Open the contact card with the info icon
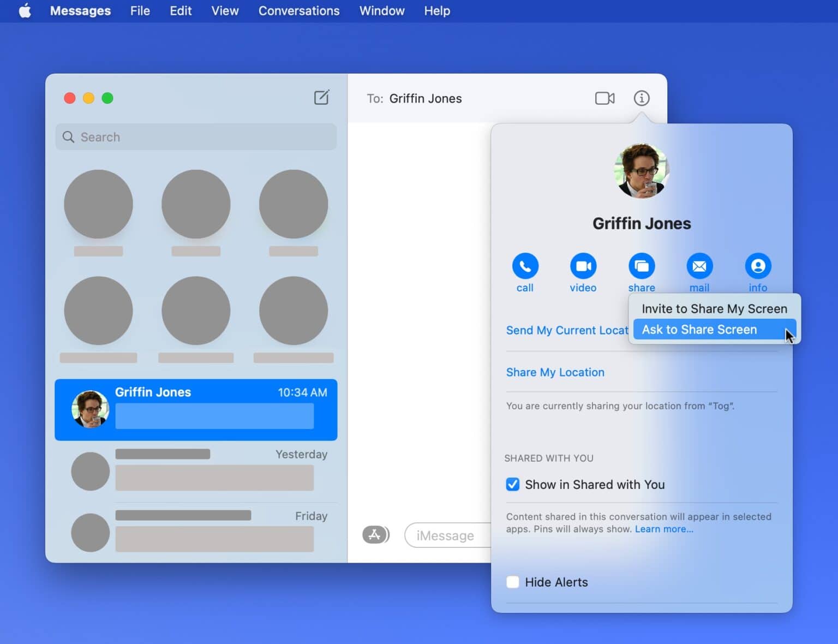Viewport: 838px width, 644px height. coord(757,266)
